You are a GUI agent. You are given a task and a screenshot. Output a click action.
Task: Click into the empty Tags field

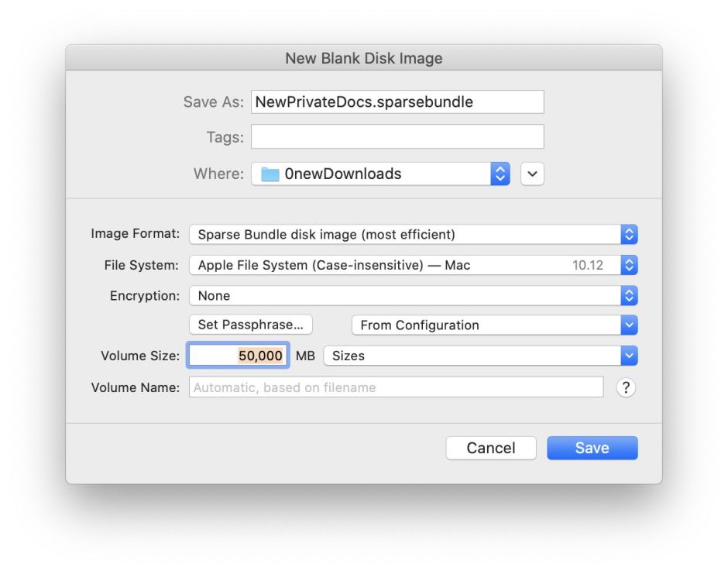(x=397, y=137)
